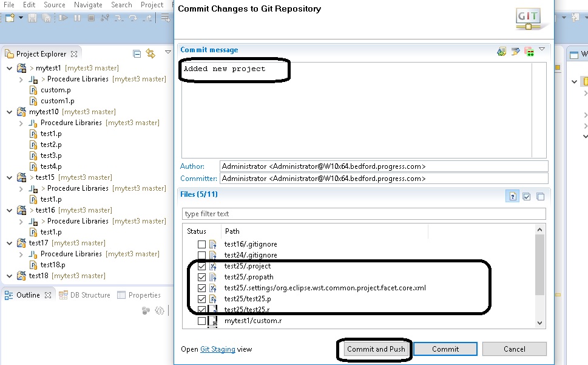Collapse all in Project Explorer
This screenshot has width=588, height=365.
[x=137, y=54]
